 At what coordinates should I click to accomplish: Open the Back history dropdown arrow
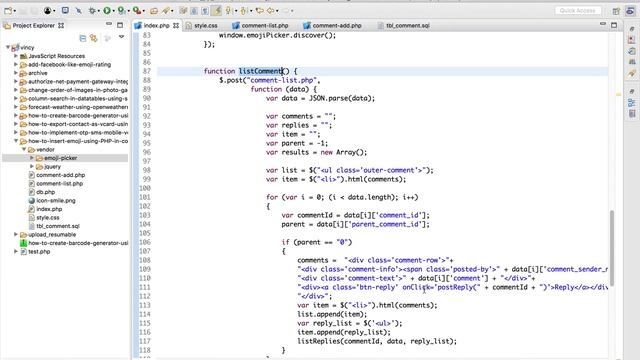[277, 11]
